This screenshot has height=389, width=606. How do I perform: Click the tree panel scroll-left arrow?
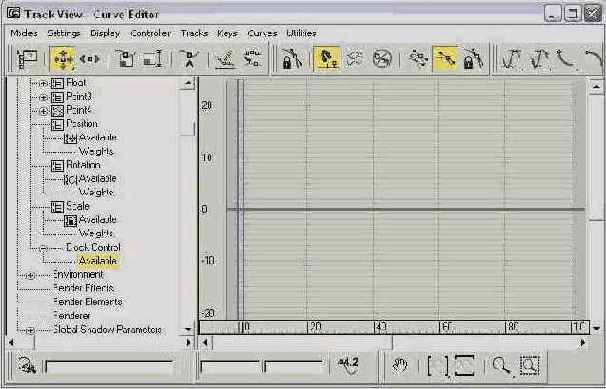click(x=11, y=342)
